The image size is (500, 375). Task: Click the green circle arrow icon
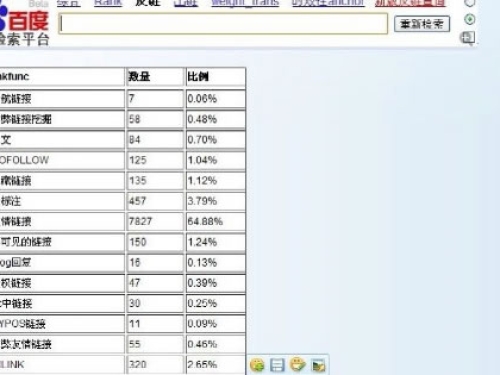pos(470,19)
